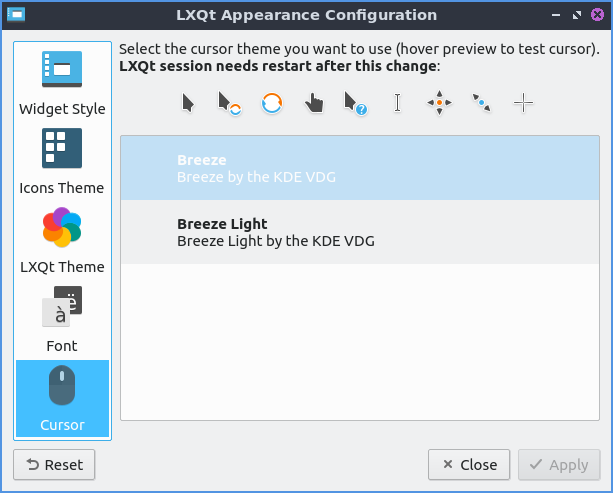Screen dimensions: 613x493
Task: Click the Close button at bottom
Action: [x=469, y=465]
